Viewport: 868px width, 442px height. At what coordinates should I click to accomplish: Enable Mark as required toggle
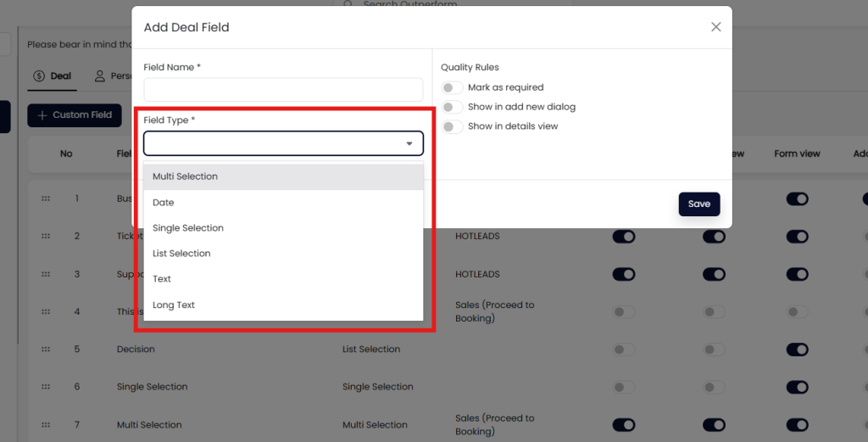click(x=453, y=87)
